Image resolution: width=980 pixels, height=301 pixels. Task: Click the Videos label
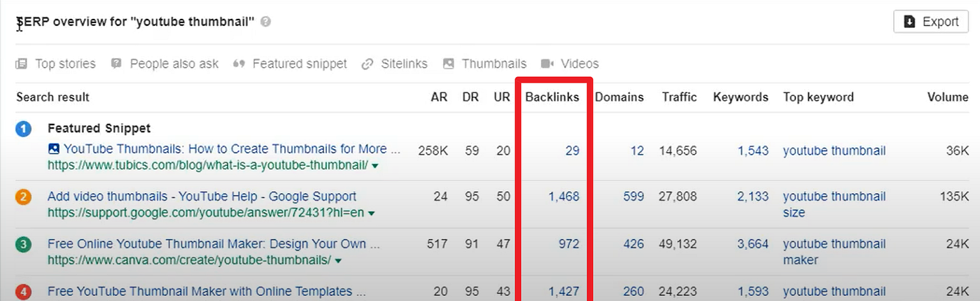coord(580,64)
